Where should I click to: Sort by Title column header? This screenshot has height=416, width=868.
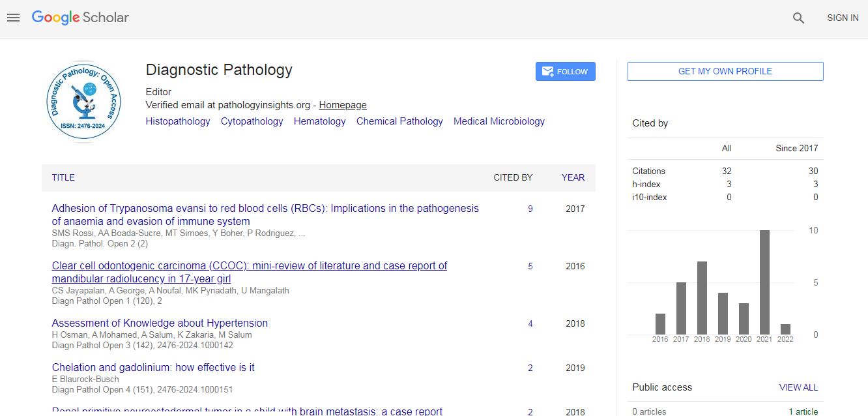pyautogui.click(x=63, y=177)
